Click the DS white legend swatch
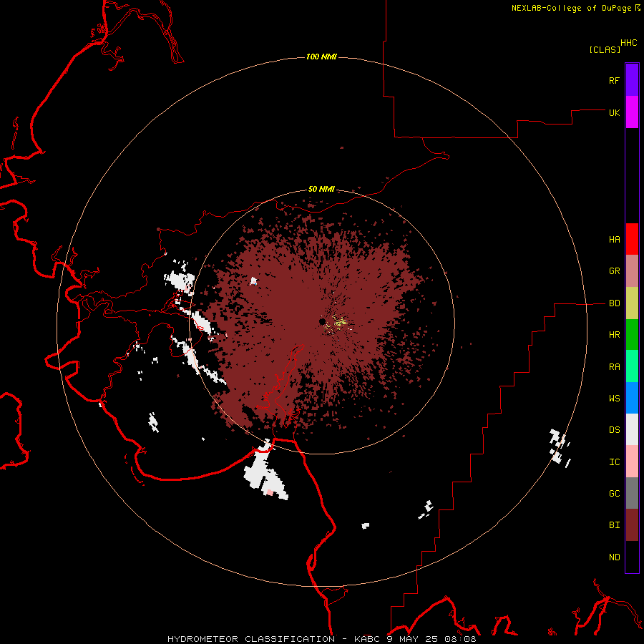 coord(632,429)
